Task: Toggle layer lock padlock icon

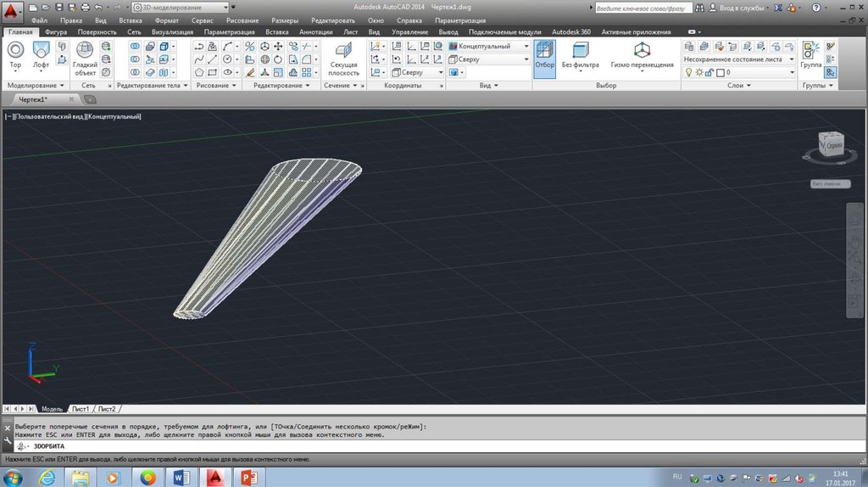Action: coord(709,73)
